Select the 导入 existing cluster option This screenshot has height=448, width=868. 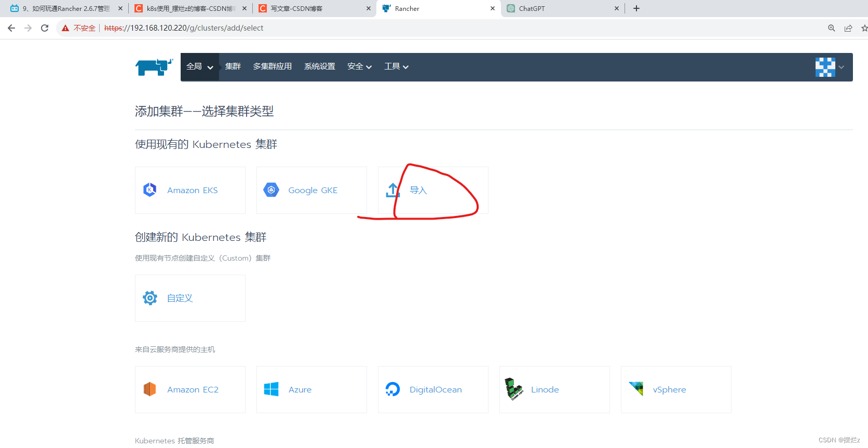433,190
